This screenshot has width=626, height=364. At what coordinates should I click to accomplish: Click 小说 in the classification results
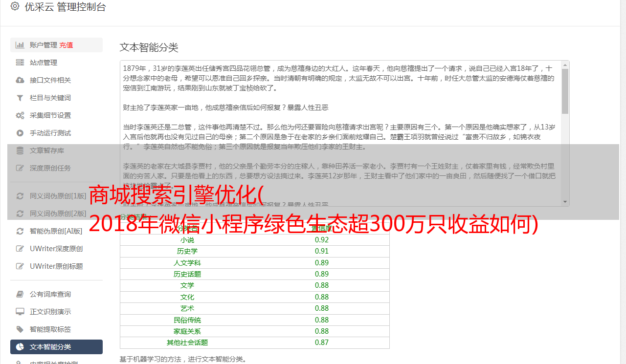click(x=187, y=240)
